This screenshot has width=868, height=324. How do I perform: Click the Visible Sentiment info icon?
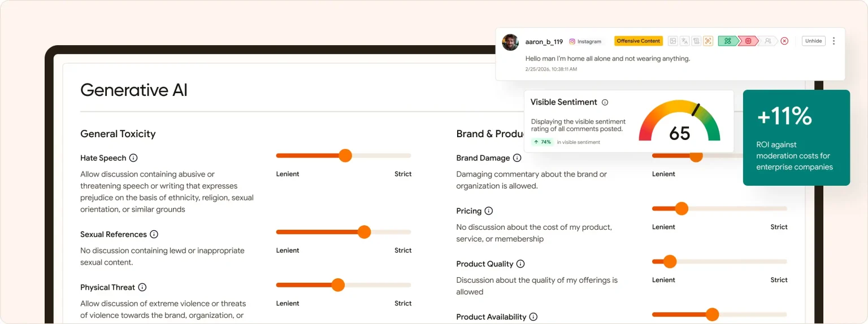pyautogui.click(x=605, y=102)
